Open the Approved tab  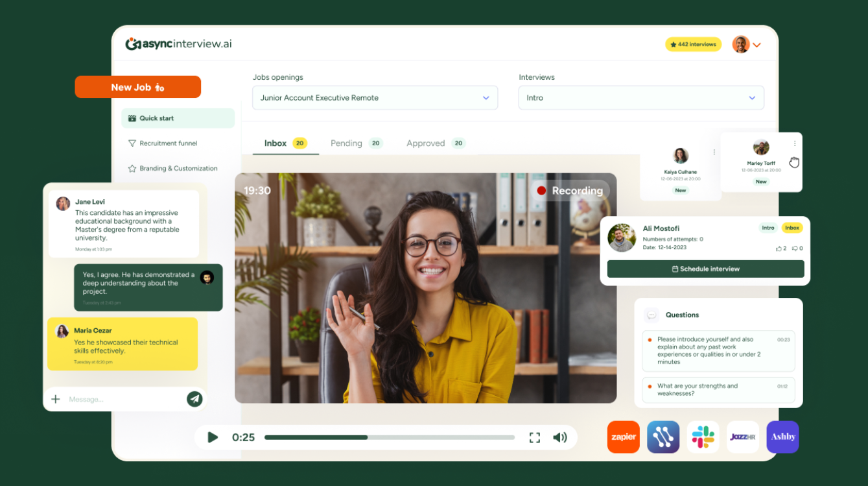426,143
